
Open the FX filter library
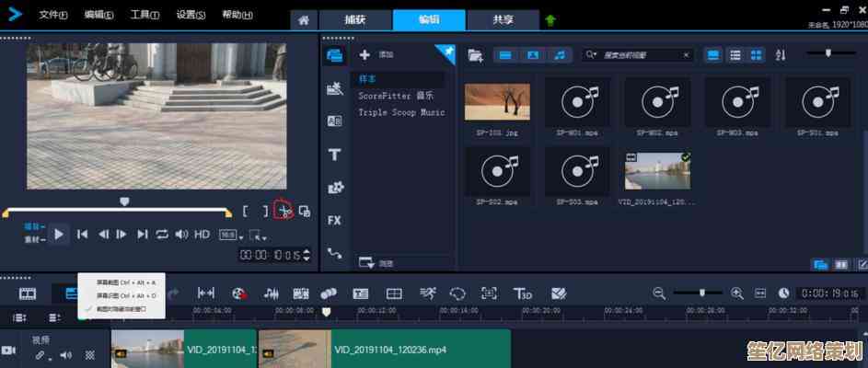pyautogui.click(x=334, y=220)
